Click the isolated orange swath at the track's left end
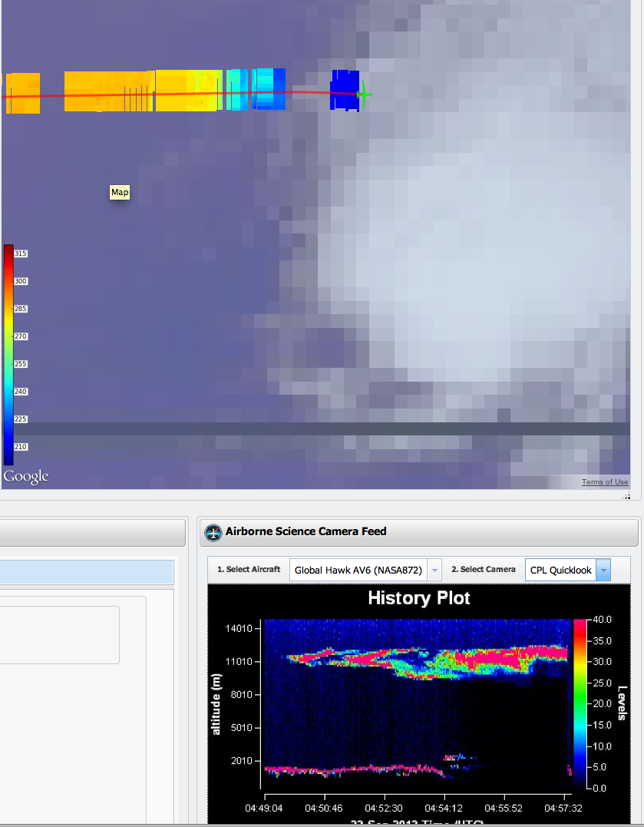This screenshot has height=827, width=644. click(23, 93)
